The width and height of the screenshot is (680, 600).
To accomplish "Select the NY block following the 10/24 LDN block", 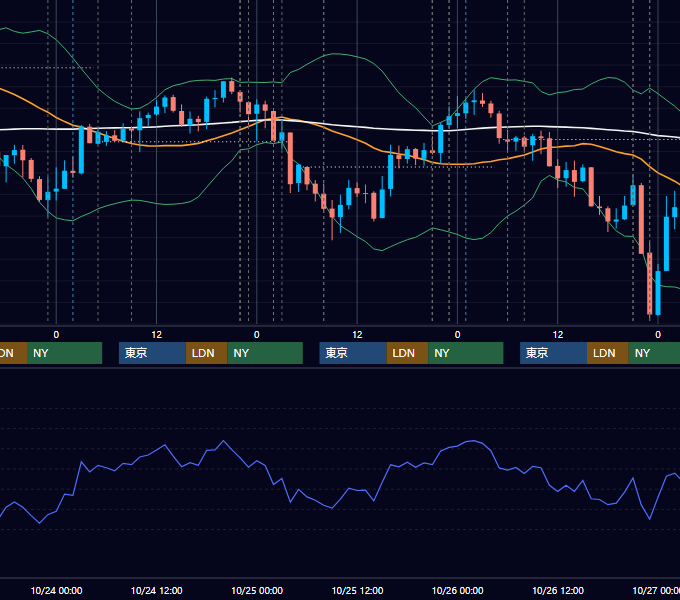I will click(x=265, y=353).
